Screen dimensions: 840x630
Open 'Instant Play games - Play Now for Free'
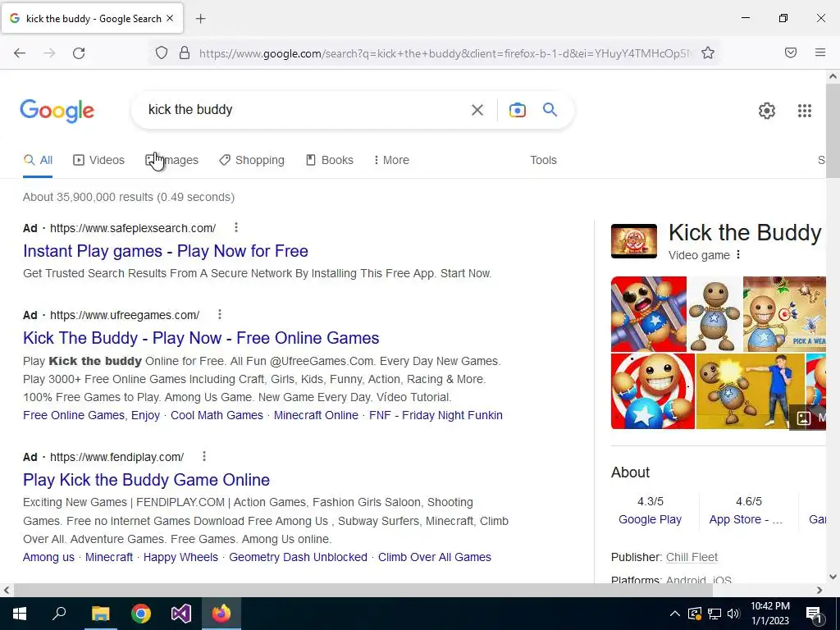pos(166,251)
